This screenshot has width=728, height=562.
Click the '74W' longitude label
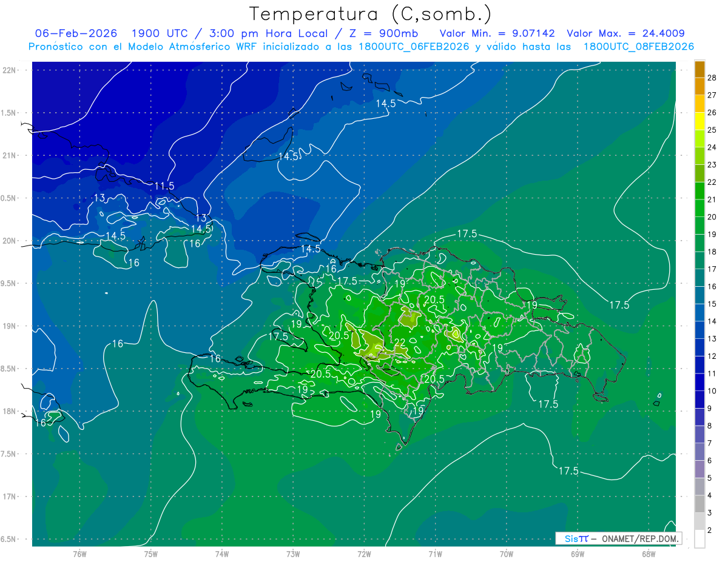click(222, 554)
